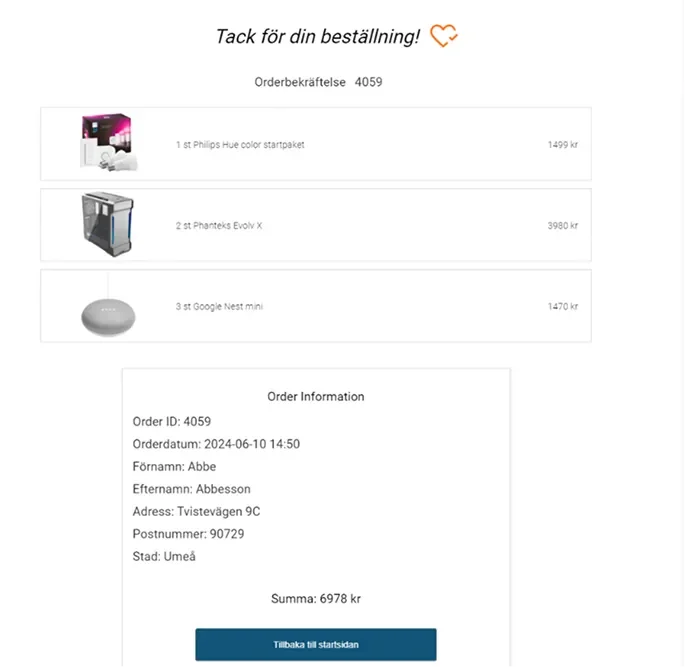Select the "3 st Google Nest mini" text

coord(219,307)
